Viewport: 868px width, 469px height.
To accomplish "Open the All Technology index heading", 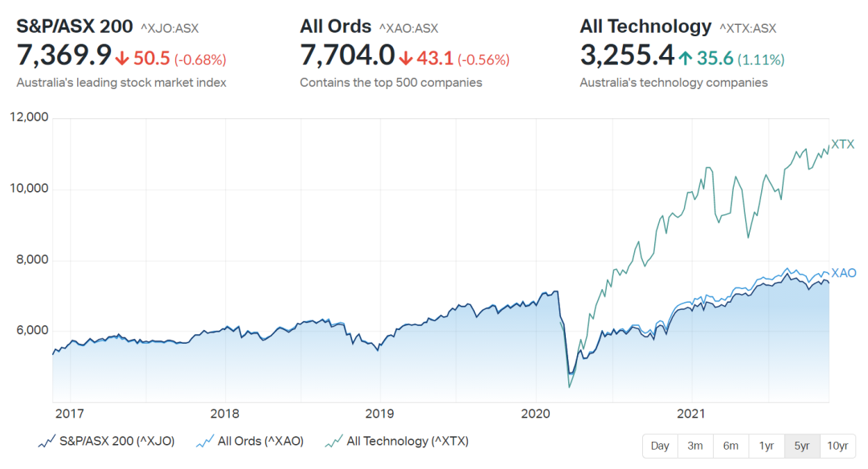I will (x=645, y=27).
